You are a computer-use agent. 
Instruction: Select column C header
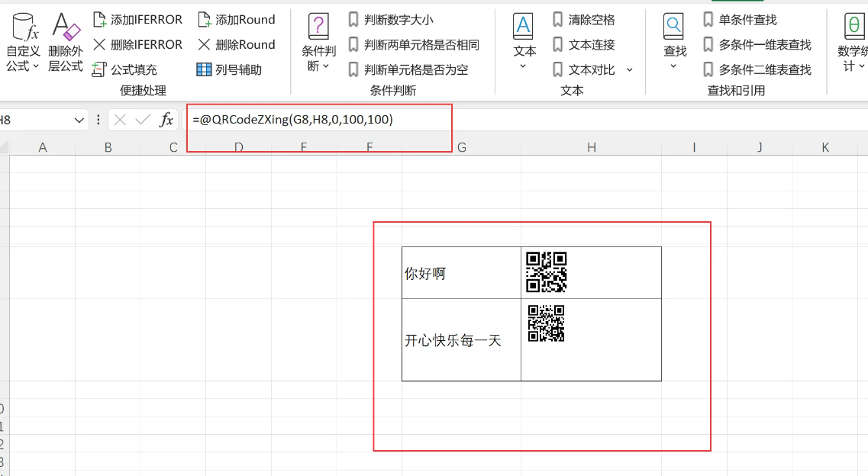click(x=173, y=147)
